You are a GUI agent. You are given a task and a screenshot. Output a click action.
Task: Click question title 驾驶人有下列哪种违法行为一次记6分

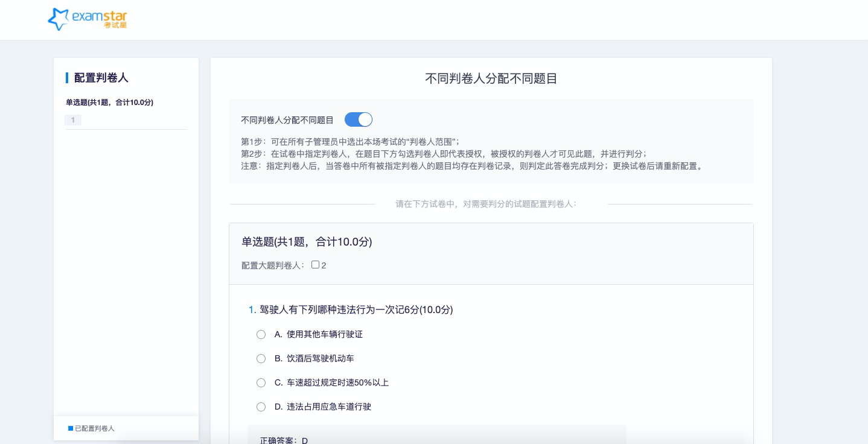tap(356, 309)
